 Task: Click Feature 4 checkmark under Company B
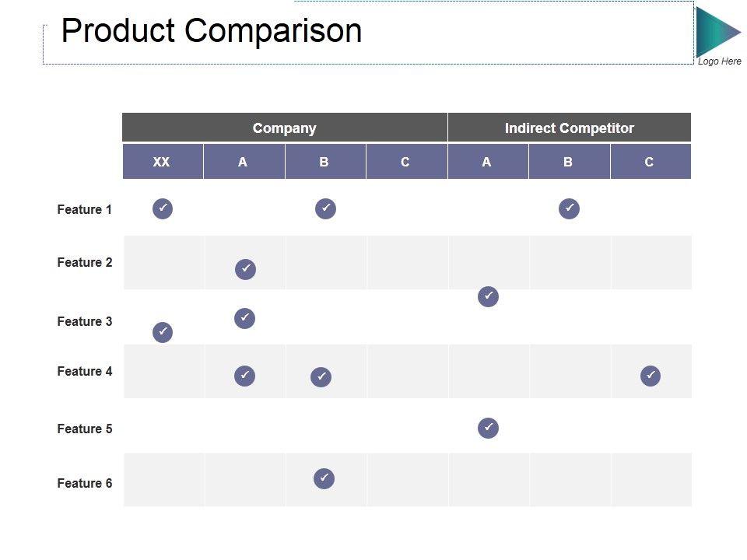[x=321, y=377]
